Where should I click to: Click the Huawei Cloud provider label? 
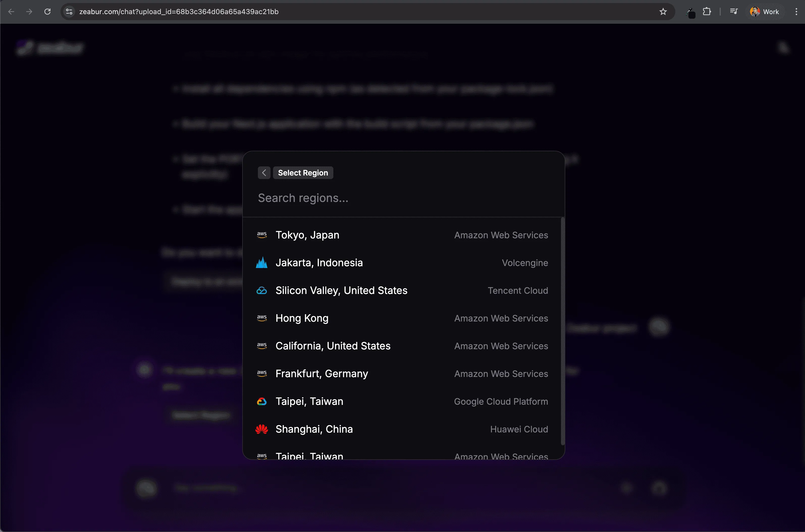519,429
